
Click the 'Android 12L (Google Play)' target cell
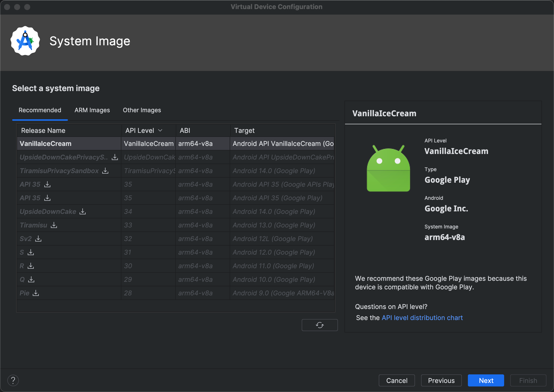click(x=282, y=239)
